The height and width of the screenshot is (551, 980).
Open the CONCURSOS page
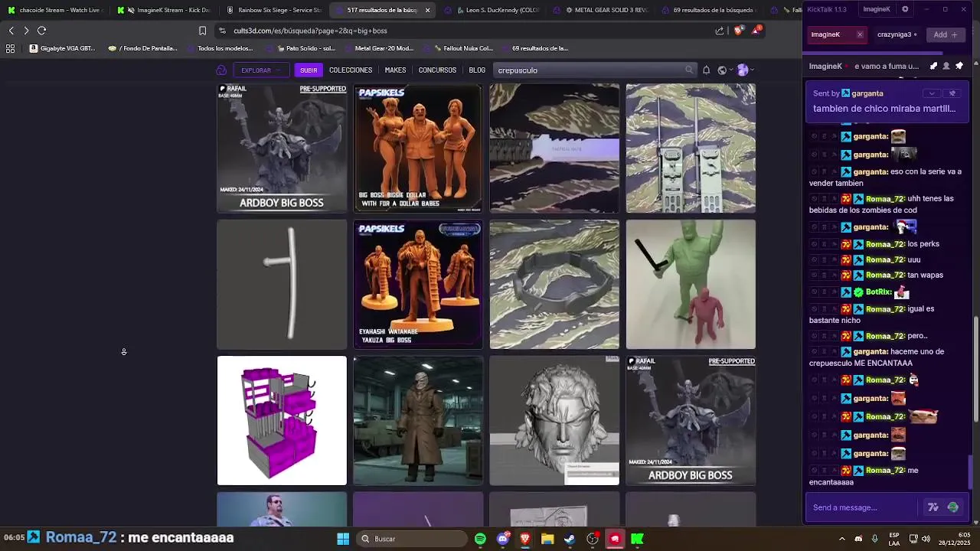437,70
